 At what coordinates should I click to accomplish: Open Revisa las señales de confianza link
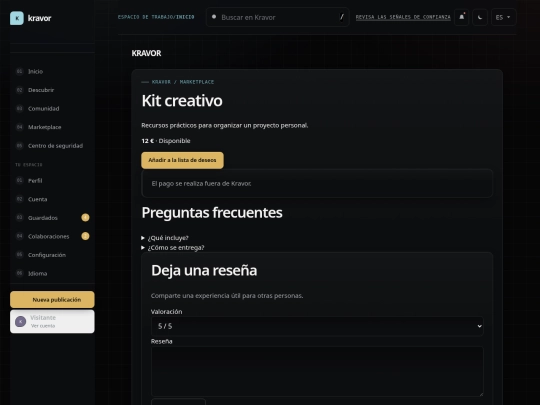403,17
